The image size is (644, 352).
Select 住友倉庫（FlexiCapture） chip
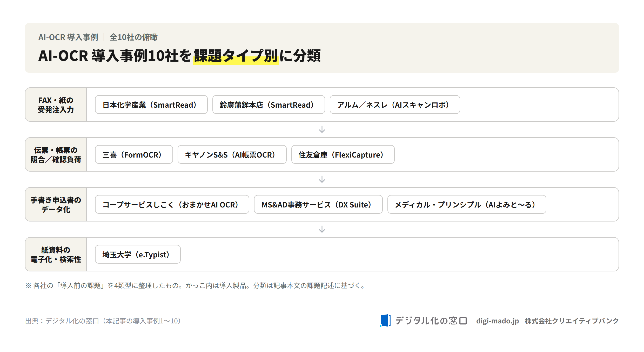coord(343,154)
